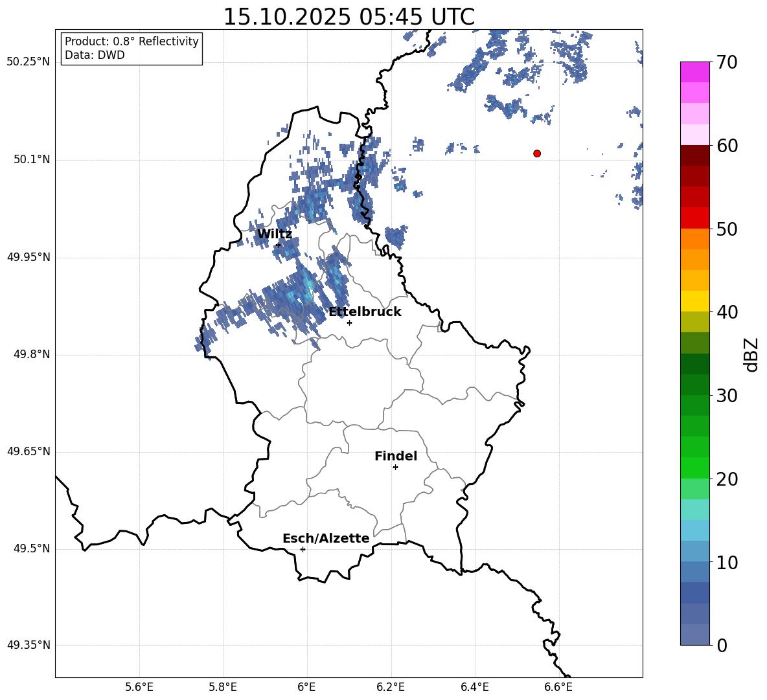The image size is (767, 700).
Task: Click the magenta top colorbar segment
Action: point(694,72)
